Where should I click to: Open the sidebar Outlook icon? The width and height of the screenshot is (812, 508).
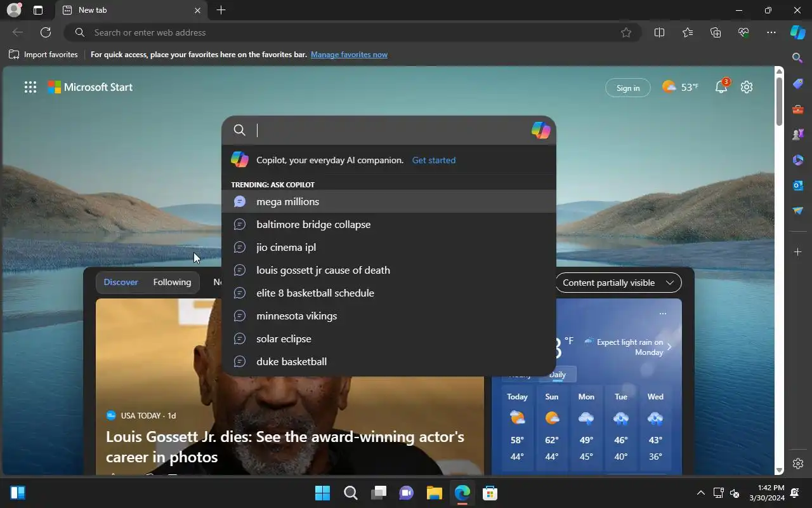pos(798,185)
